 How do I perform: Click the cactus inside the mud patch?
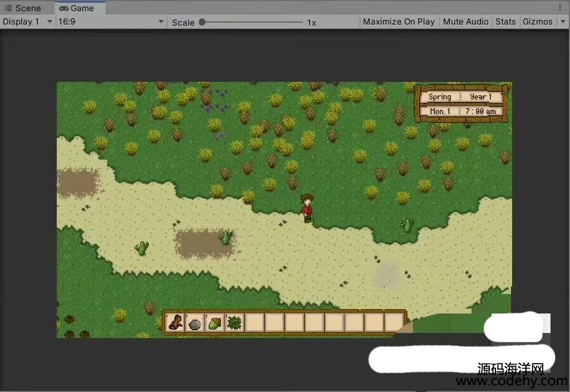[x=226, y=237]
